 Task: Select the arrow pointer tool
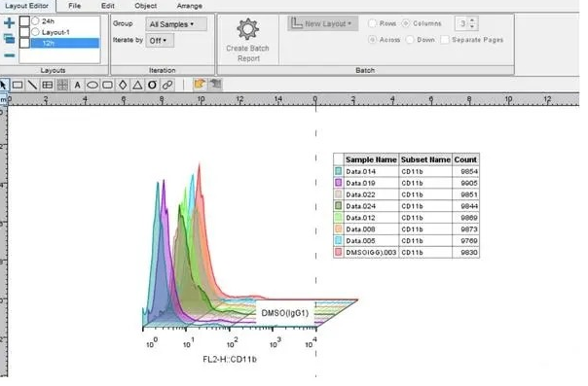[4, 86]
